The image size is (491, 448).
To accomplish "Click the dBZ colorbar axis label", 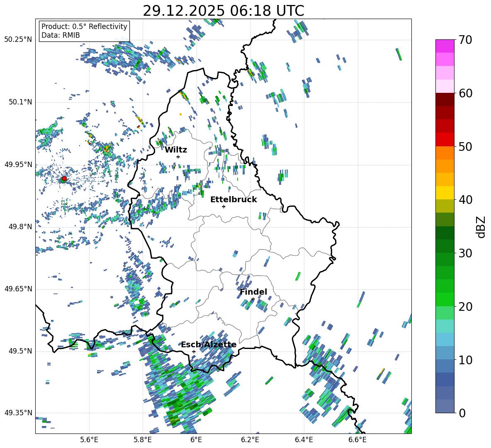I will tap(481, 227).
